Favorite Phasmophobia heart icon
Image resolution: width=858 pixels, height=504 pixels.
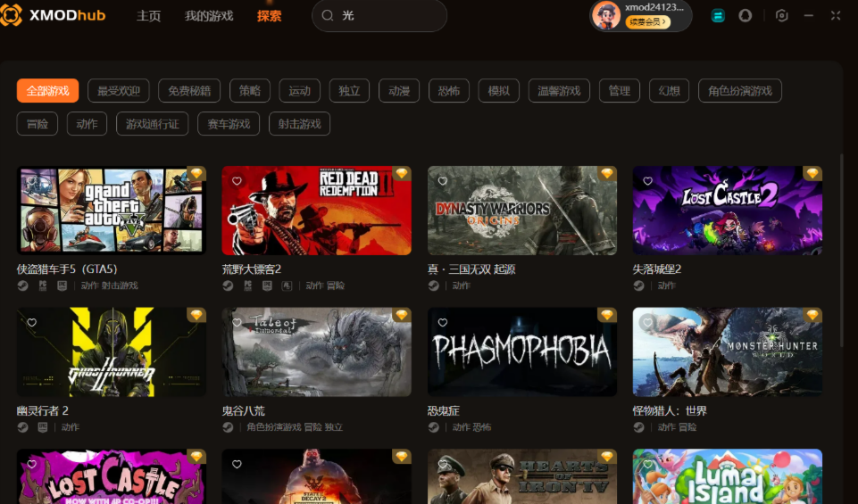[443, 323]
